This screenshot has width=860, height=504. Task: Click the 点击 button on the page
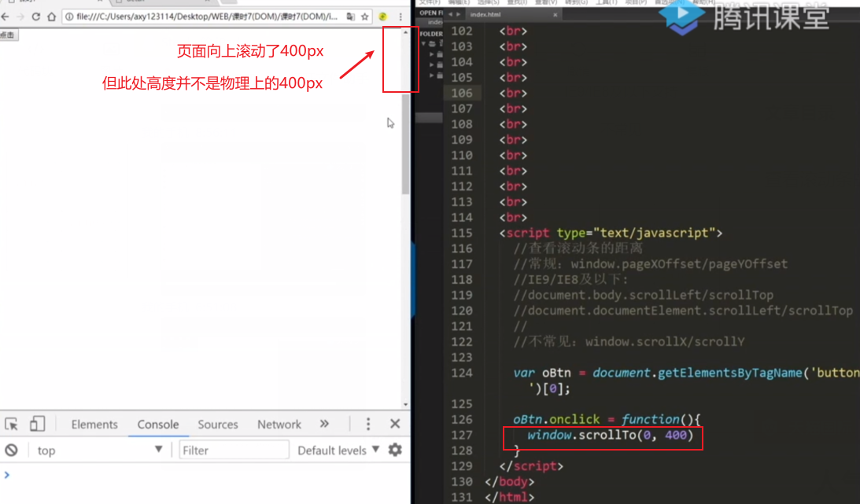tap(9, 35)
